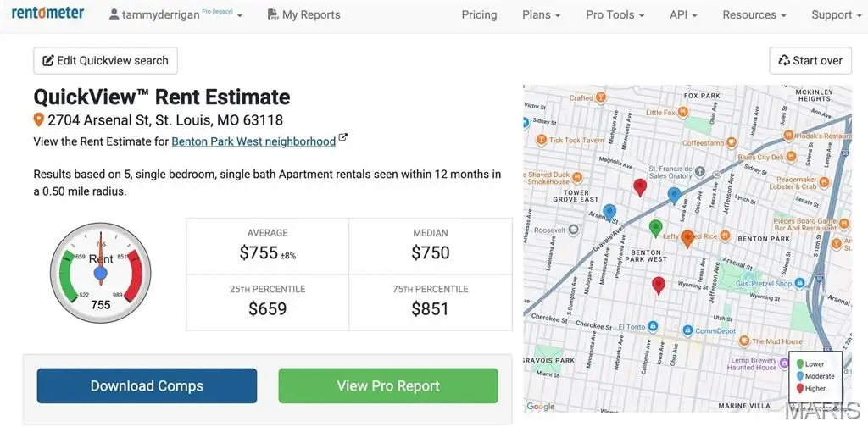Click the orange Moderate map pin
Screen dimensions: 868x427
coord(687,238)
